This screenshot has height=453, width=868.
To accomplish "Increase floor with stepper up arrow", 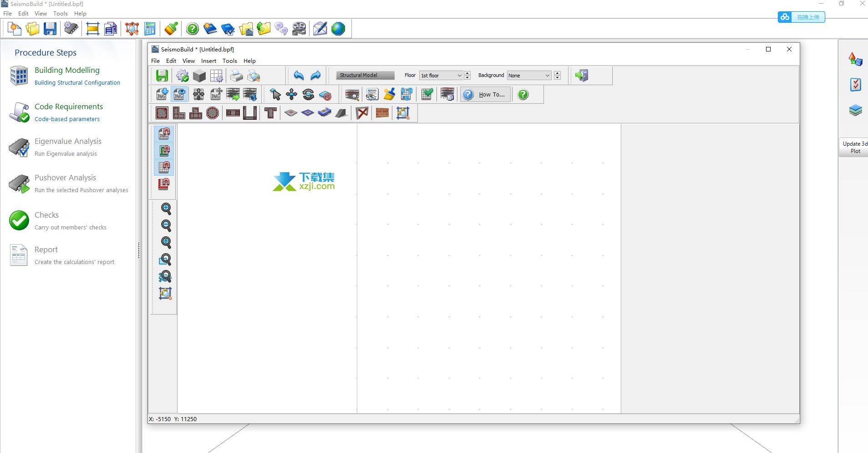I will [x=467, y=73].
